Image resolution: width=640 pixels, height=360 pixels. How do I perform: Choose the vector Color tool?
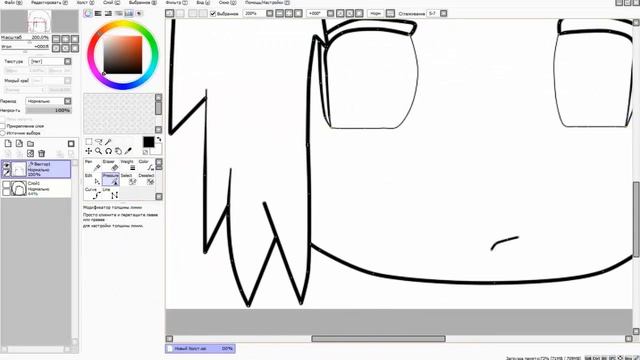(146, 165)
